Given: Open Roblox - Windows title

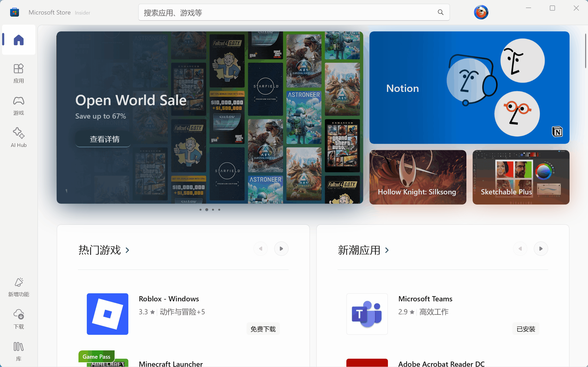Looking at the screenshot, I should [169, 299].
